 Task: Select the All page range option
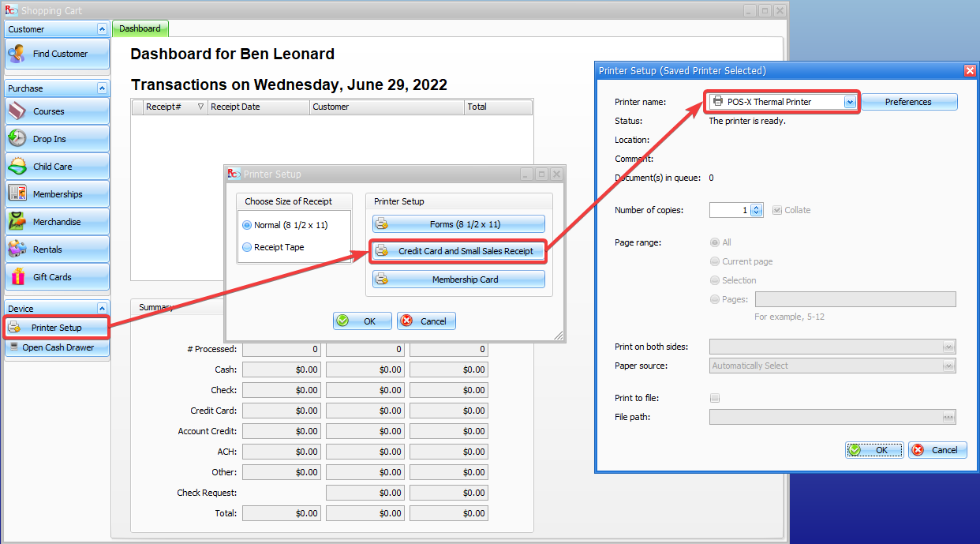click(715, 242)
